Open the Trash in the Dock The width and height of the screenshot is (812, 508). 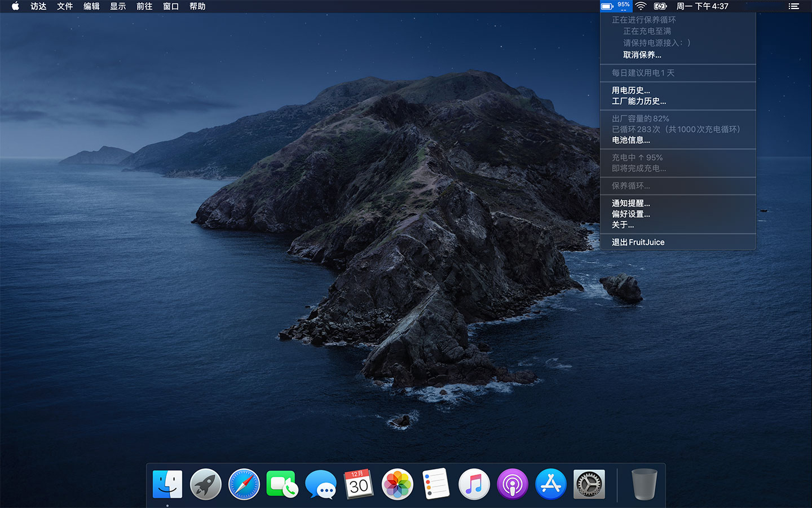[644, 484]
